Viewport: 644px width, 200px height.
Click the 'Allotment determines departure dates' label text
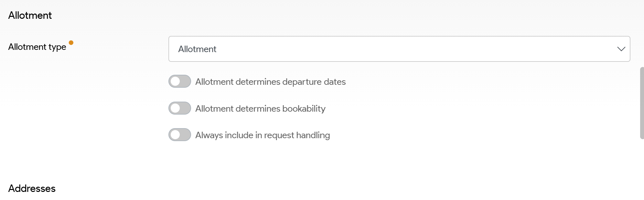click(270, 82)
